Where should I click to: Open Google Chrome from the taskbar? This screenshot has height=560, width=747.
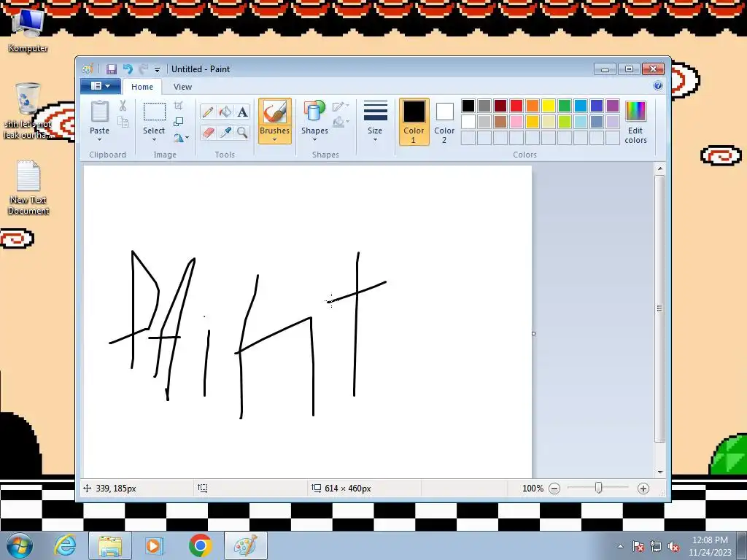pos(200,545)
